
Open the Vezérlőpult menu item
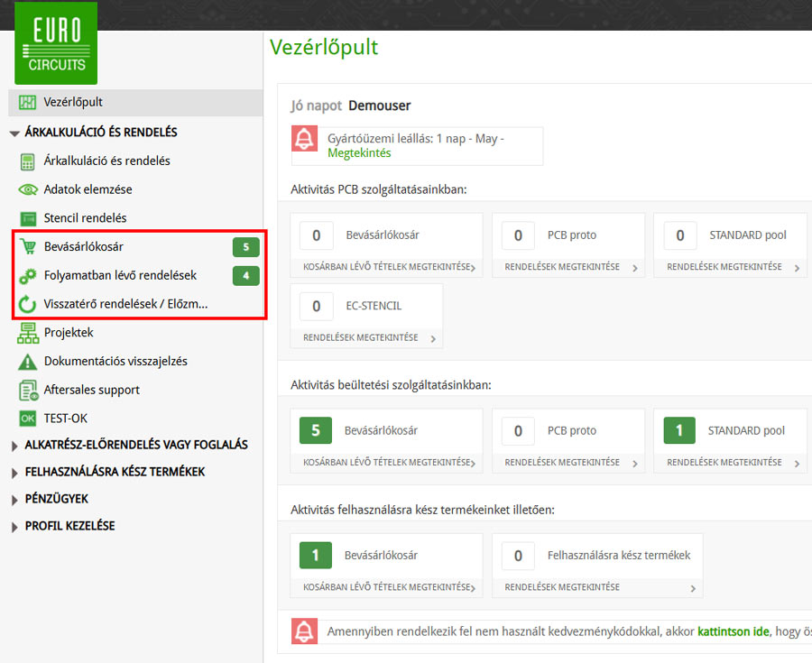(x=135, y=102)
